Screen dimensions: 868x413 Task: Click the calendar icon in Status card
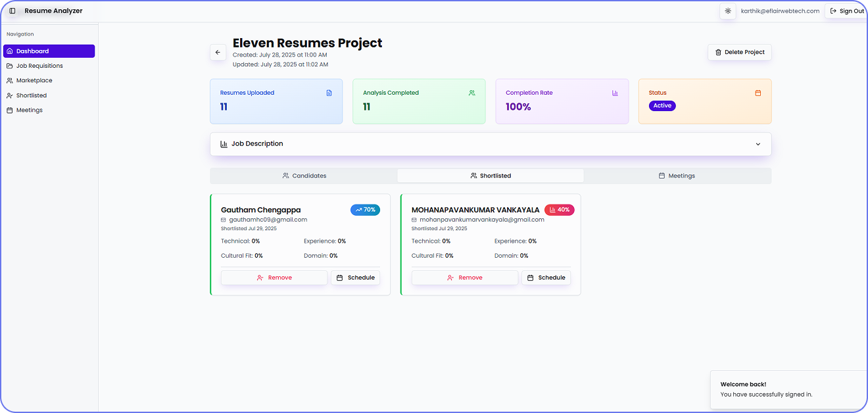click(758, 93)
